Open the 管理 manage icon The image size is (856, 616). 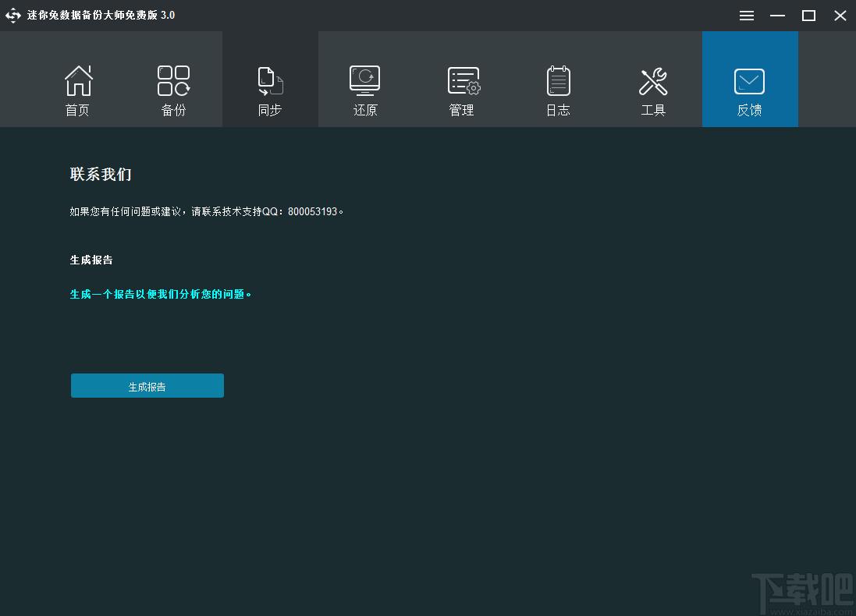[464, 81]
